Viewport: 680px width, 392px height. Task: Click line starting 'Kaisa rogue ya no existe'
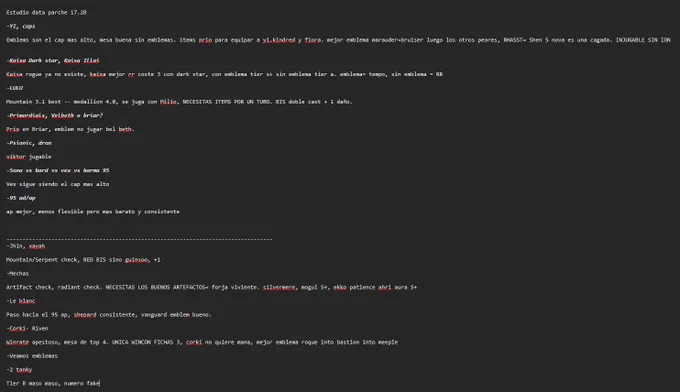(224, 74)
